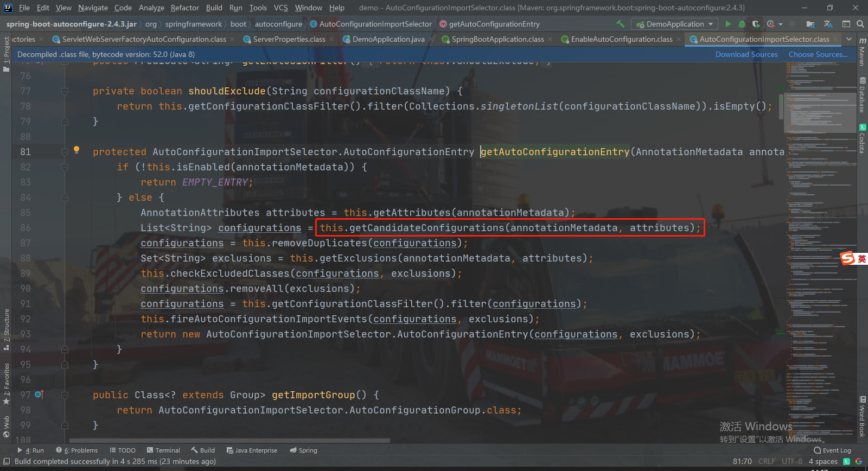Open Search Everywhere magnifier icon
Screen dimensions: 868x471
[860, 24]
